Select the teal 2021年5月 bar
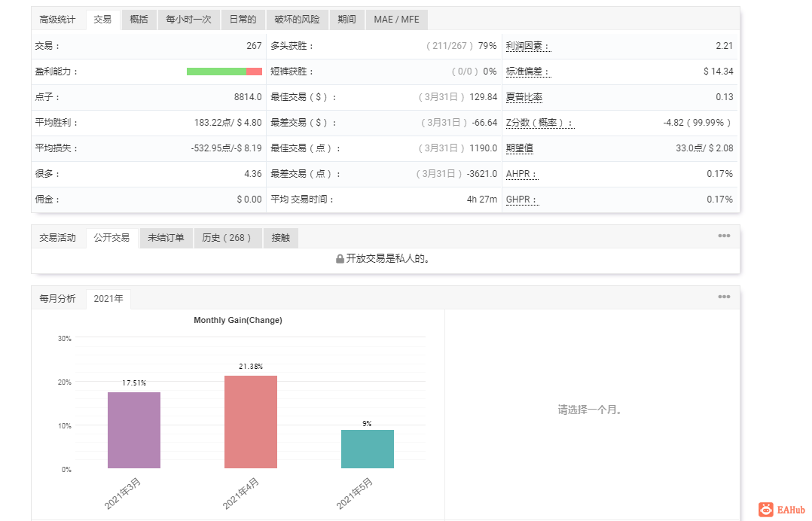812x521 pixels. 368,449
